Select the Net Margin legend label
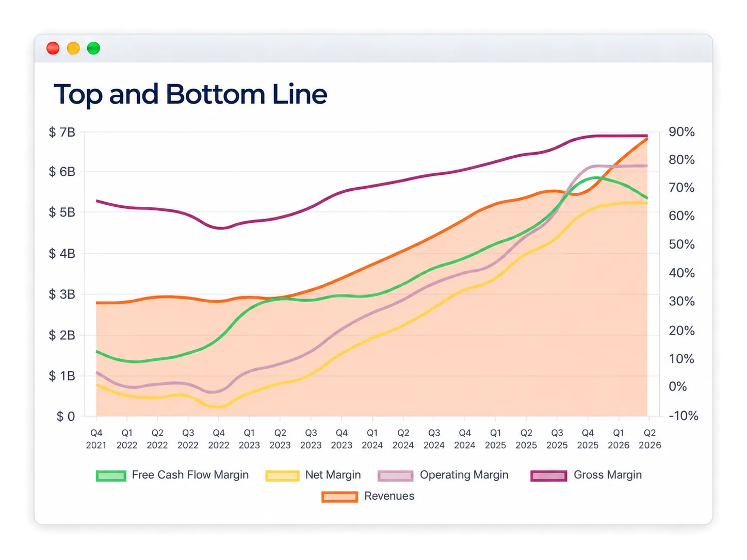Screen dimensions: 747x560 [x=333, y=475]
